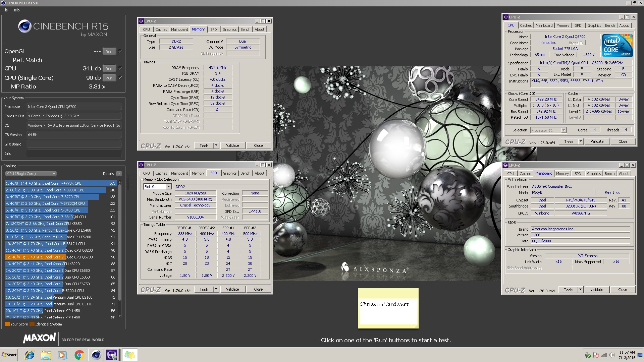Toggle the OpenGL test checkmark
This screenshot has width=644, height=362.
click(120, 51)
